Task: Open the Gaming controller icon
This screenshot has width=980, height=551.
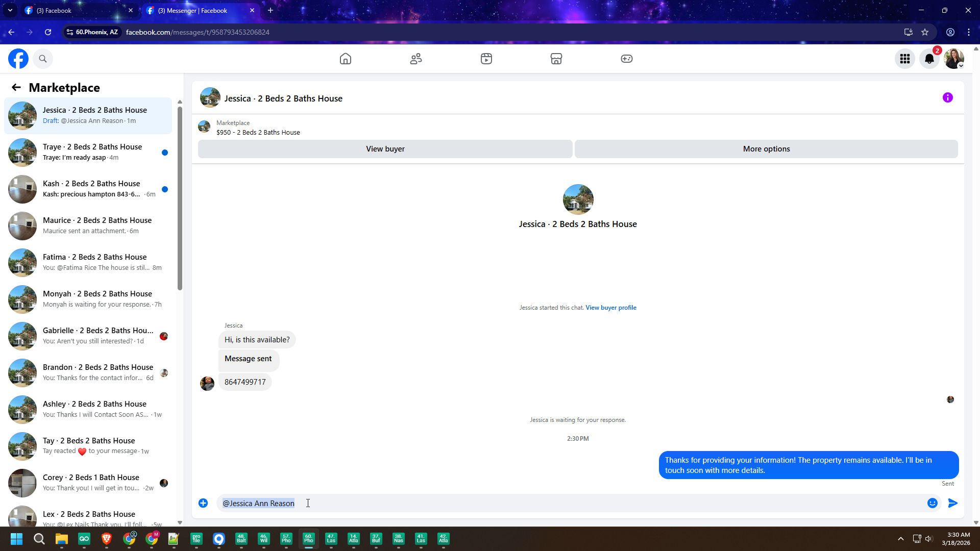Action: pyautogui.click(x=627, y=59)
